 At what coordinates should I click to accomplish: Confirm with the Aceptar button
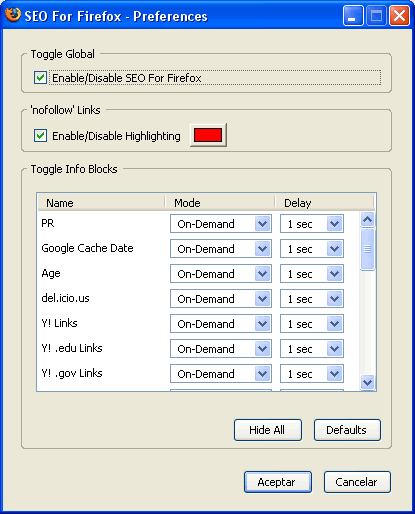pos(278,482)
